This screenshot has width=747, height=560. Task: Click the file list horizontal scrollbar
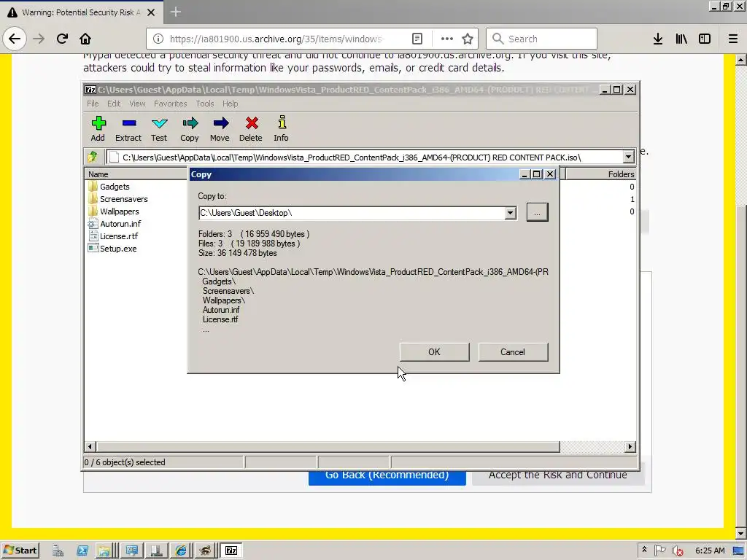tap(328, 447)
